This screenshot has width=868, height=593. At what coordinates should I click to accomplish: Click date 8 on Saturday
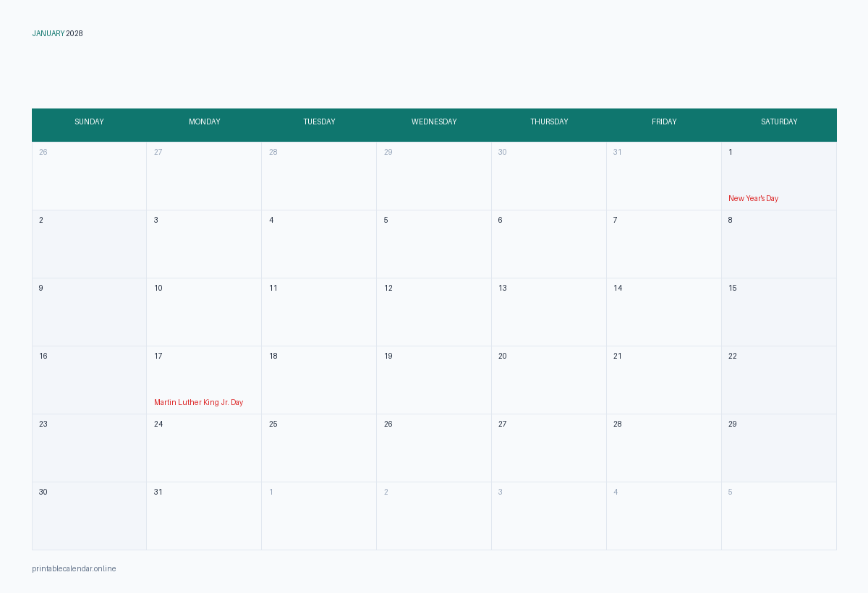(x=730, y=220)
